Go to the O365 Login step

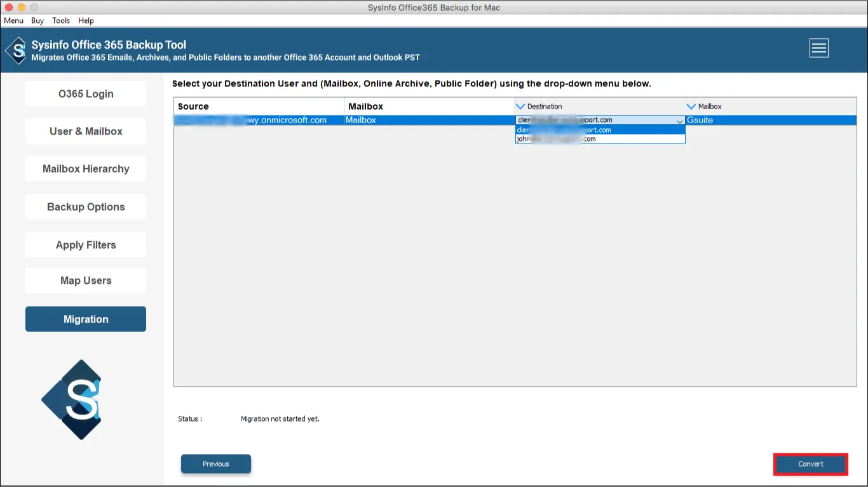(86, 94)
